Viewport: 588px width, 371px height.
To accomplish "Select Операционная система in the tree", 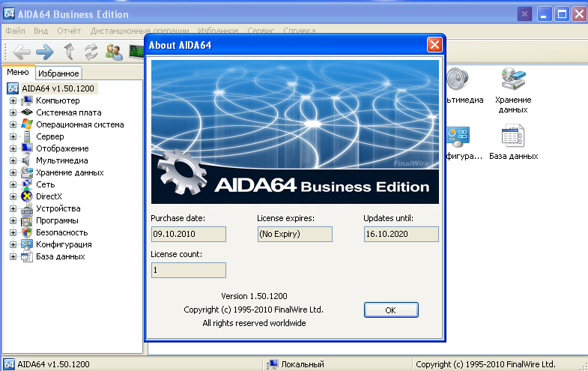I will point(79,124).
